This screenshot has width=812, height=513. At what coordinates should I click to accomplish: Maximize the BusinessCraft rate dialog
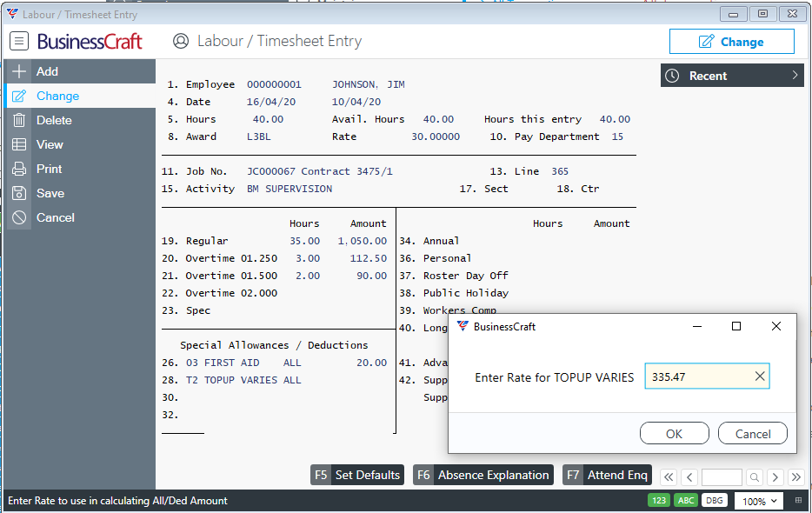pos(735,326)
